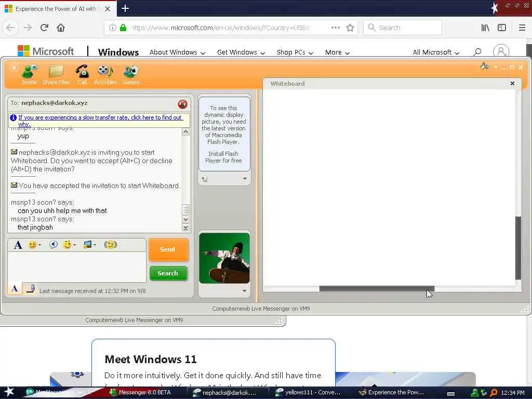The height and width of the screenshot is (399, 532).
Task: Close the Whiteboard panel
Action: coord(512,84)
